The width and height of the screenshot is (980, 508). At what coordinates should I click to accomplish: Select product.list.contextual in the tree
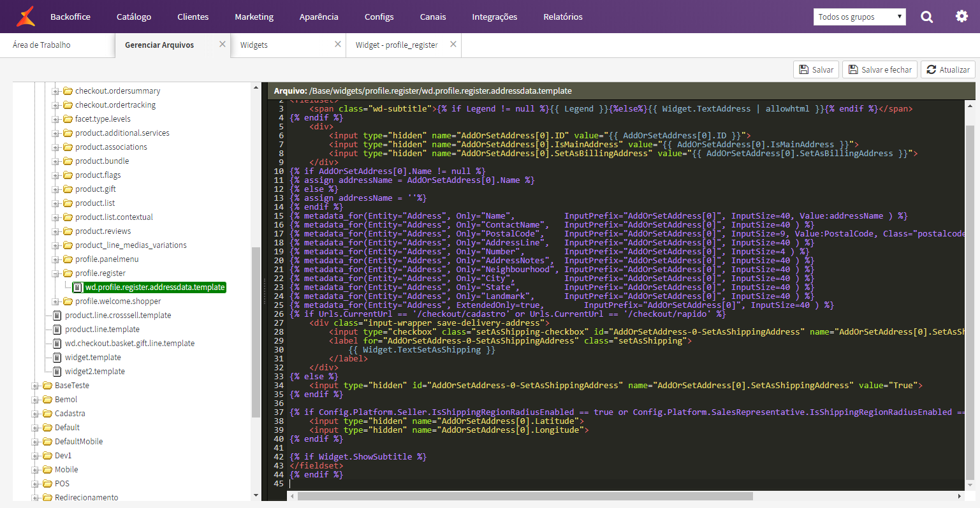tap(114, 217)
